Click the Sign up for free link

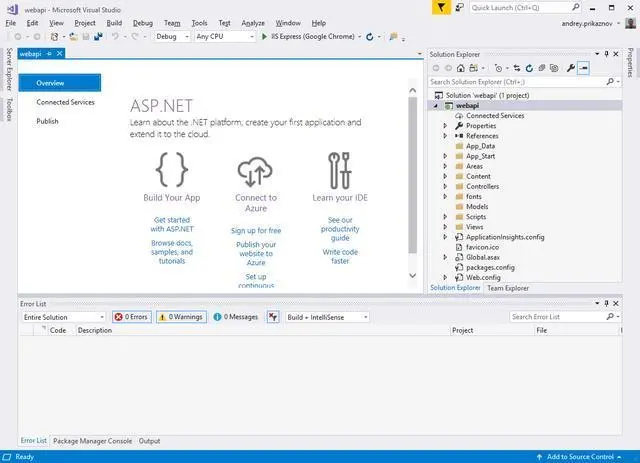tap(256, 231)
